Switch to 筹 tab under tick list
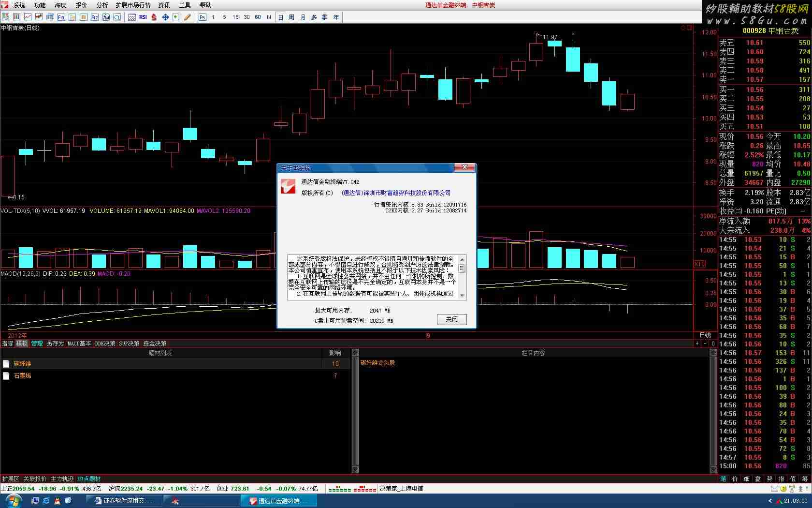Viewport: 812px width, 508px height. [x=804, y=478]
